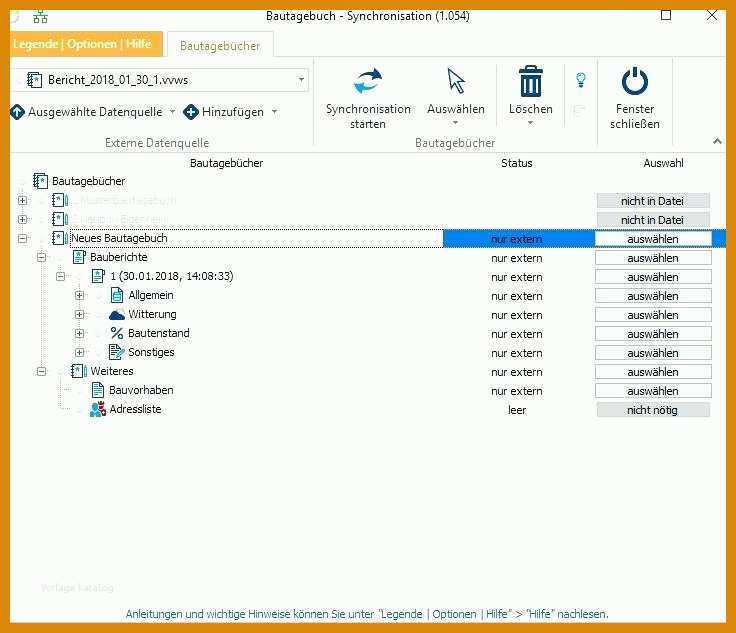
Task: Collapse the Neues Bautagebuch tree node
Action: point(22,238)
